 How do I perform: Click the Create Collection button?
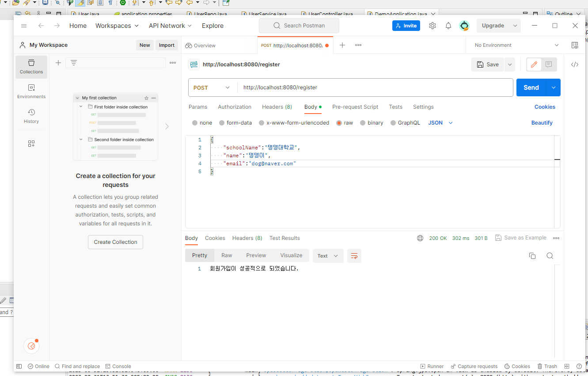point(115,242)
